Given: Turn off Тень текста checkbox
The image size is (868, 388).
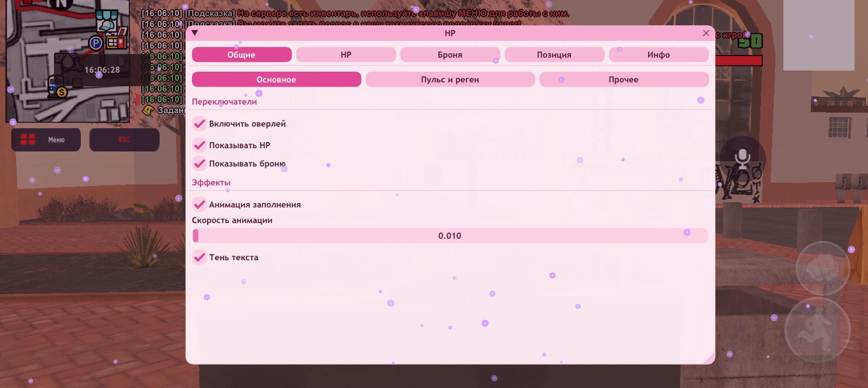Looking at the screenshot, I should click(199, 257).
